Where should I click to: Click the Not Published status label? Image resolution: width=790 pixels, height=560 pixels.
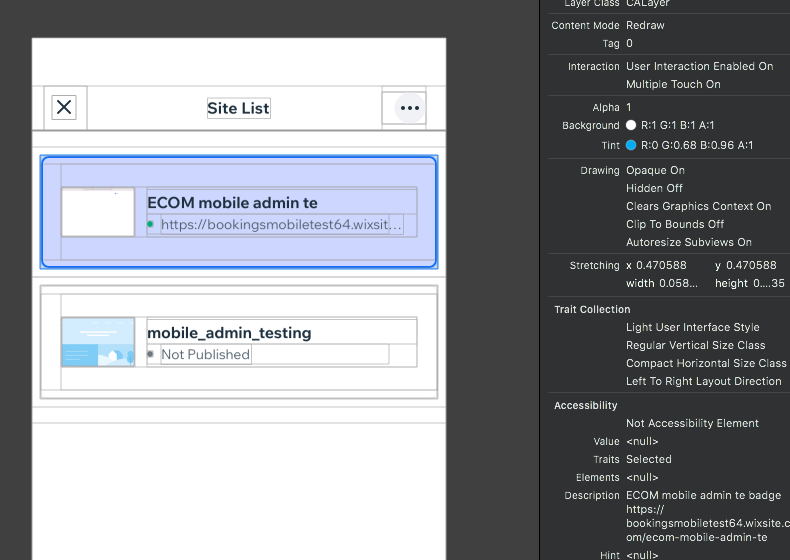point(206,354)
